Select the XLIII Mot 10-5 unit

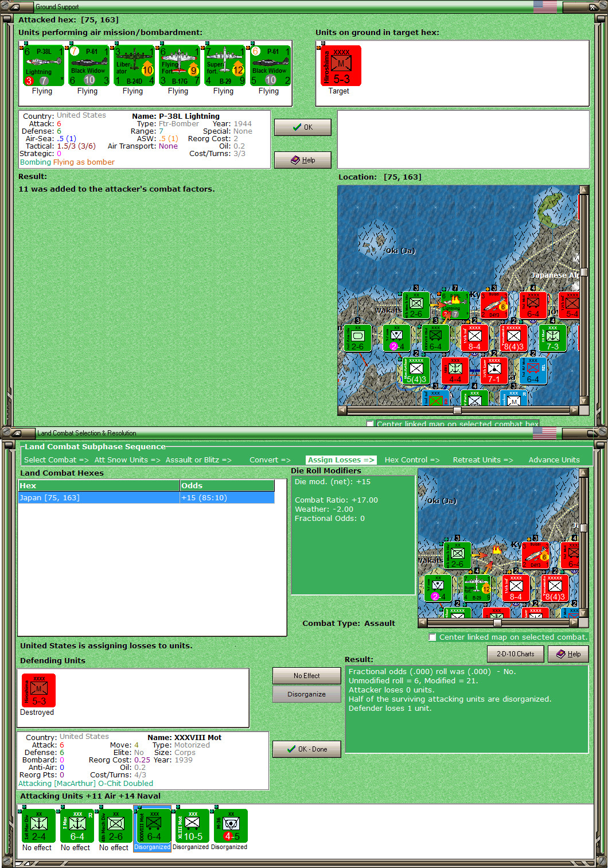coord(192,826)
